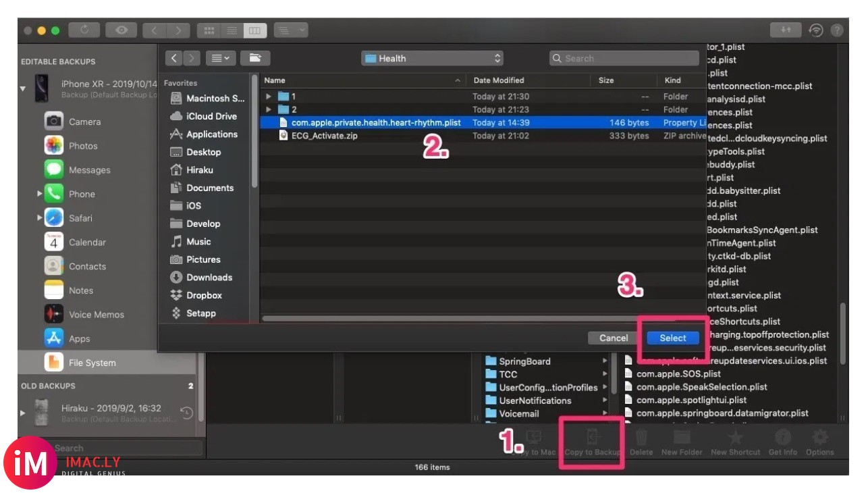Viewport: 868px width, 493px height.
Task: Click restore icon beside Hiraku old backup
Action: 187,413
